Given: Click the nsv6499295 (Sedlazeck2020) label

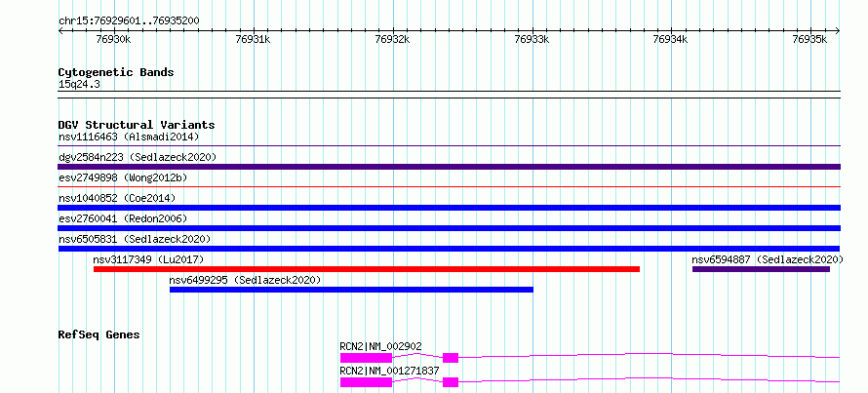Looking at the screenshot, I should tap(245, 280).
